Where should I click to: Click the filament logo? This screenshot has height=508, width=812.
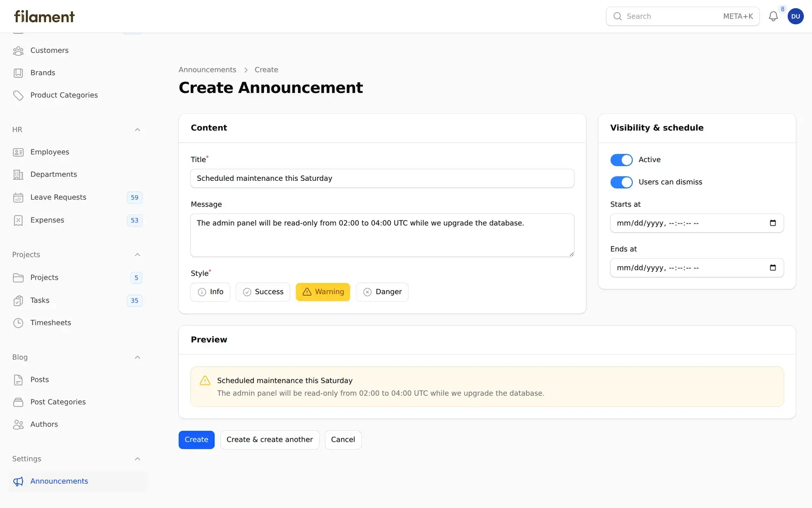(44, 16)
